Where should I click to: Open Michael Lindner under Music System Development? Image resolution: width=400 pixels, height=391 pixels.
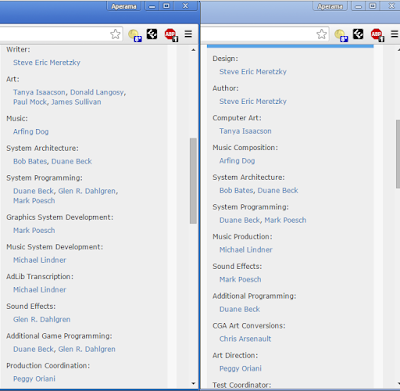click(x=40, y=260)
